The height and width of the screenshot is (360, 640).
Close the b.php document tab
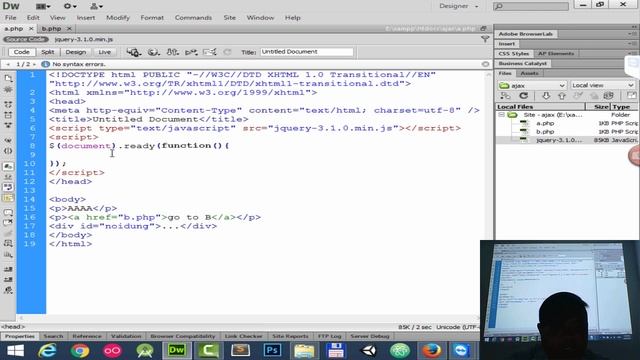(x=69, y=29)
